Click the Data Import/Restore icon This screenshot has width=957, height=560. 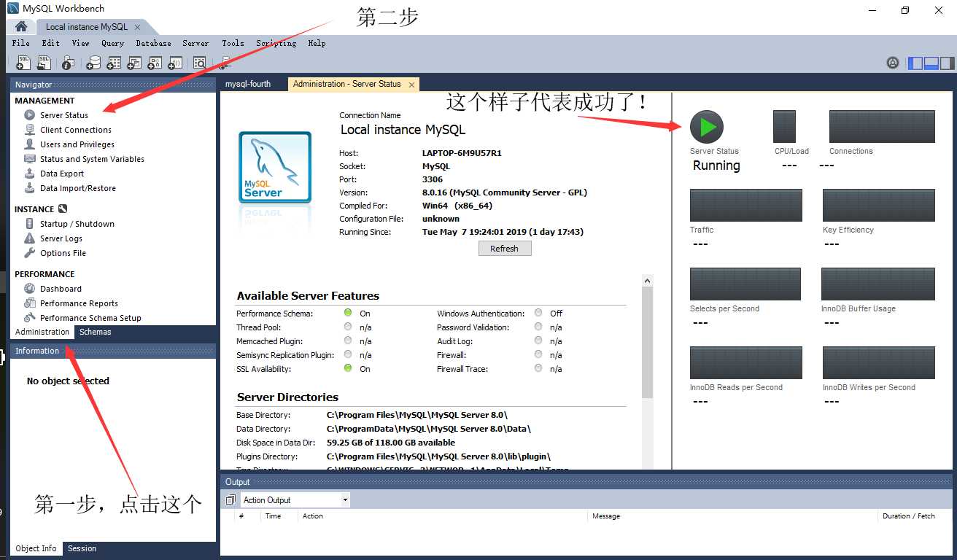pyautogui.click(x=29, y=188)
